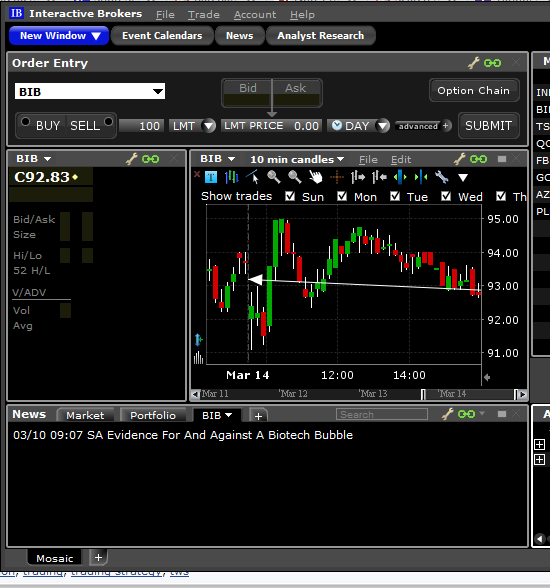This screenshot has height=588, width=550.
Task: Click the bars shift right arrow icon
Action: [x=358, y=177]
